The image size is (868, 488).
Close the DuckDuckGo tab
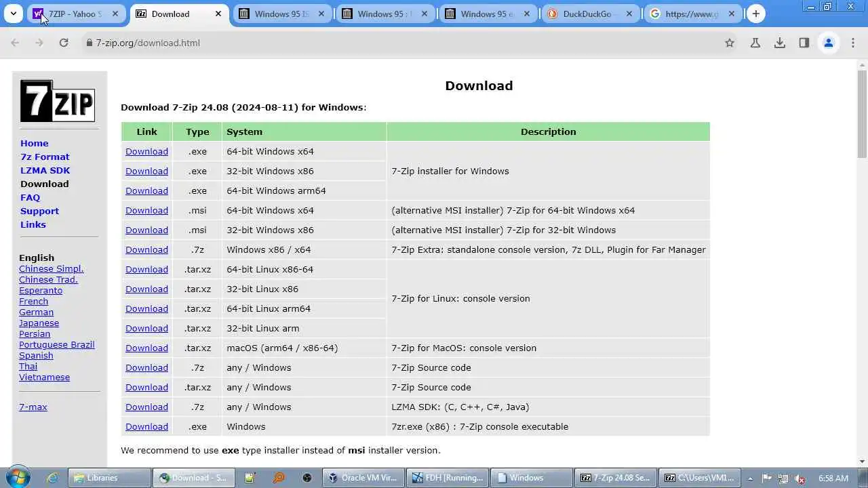[629, 14]
